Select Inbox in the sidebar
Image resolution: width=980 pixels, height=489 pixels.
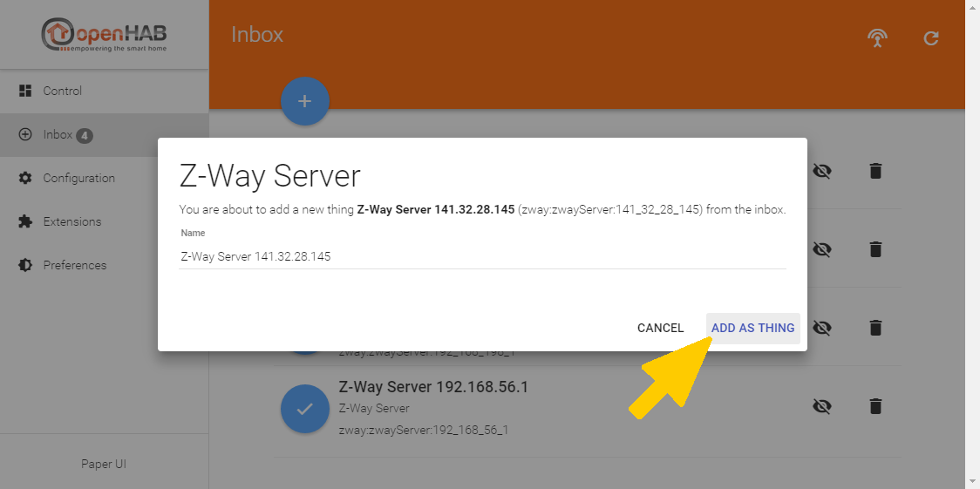point(58,135)
